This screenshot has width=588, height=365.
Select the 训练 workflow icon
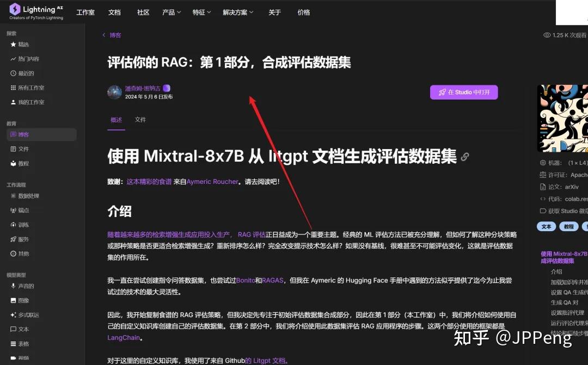point(12,224)
